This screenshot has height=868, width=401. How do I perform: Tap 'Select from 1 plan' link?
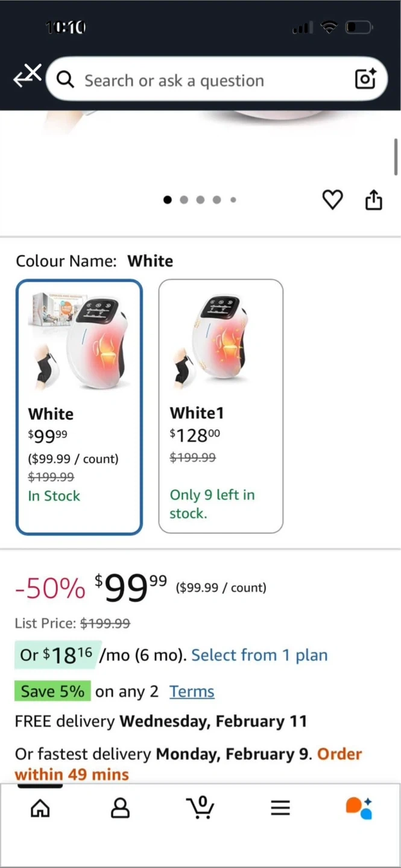[x=259, y=655]
